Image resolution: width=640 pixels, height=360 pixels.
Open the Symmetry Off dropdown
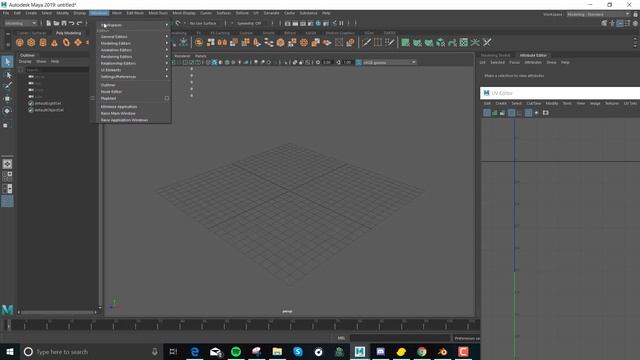[251, 23]
